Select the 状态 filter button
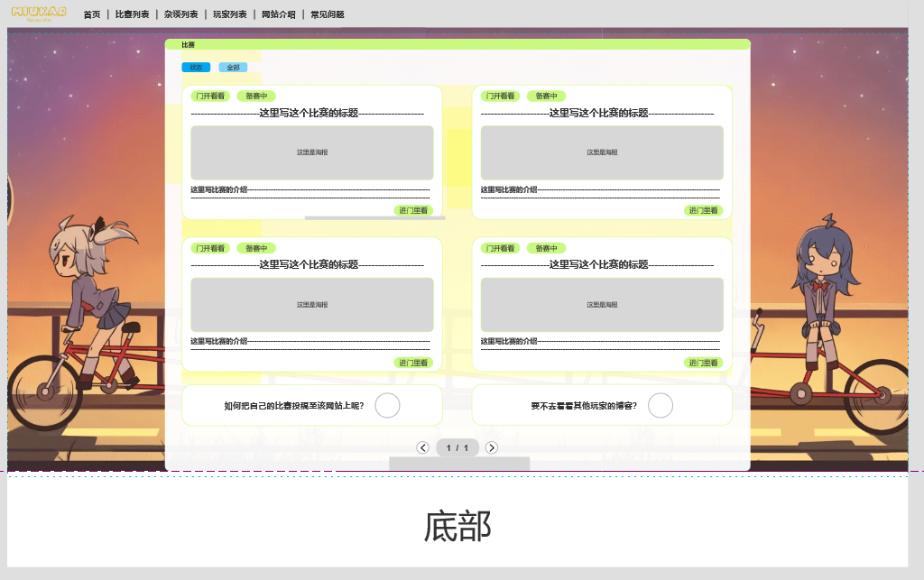 (x=196, y=68)
